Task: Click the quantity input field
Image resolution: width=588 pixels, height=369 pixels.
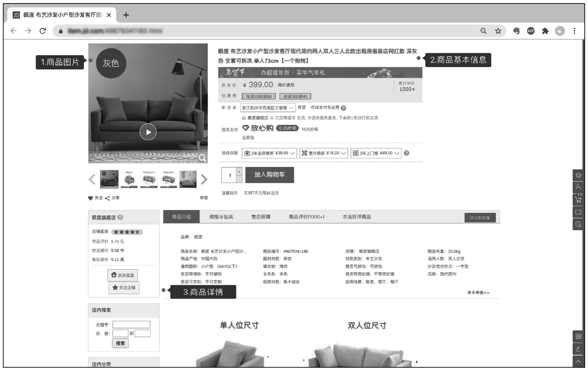Action: tap(229, 175)
